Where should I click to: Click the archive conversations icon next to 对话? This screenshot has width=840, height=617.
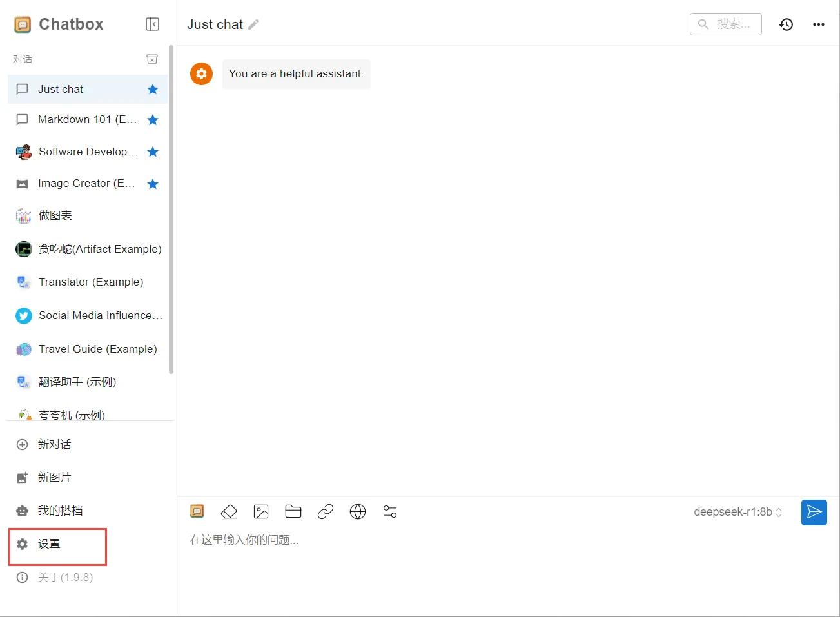point(152,59)
